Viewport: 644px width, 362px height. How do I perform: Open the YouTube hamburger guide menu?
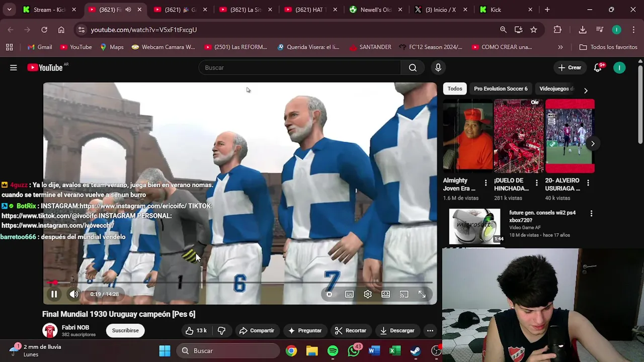[14, 67]
